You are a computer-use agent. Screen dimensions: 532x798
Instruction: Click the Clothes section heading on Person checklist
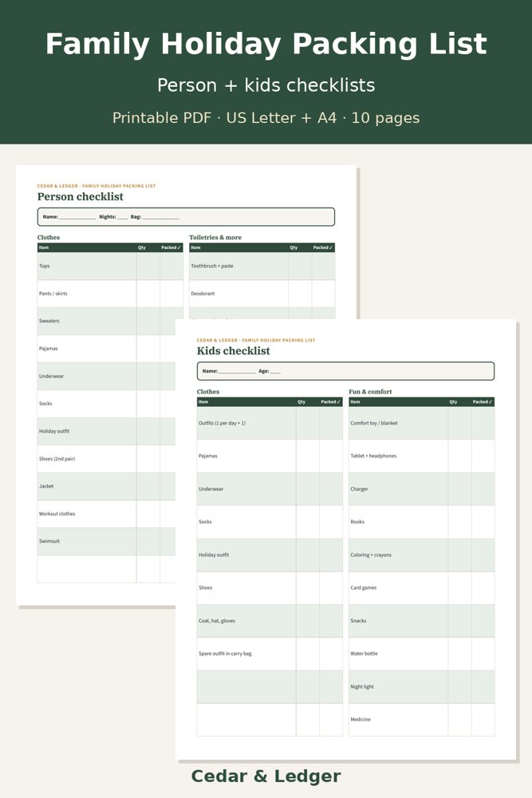coord(49,237)
